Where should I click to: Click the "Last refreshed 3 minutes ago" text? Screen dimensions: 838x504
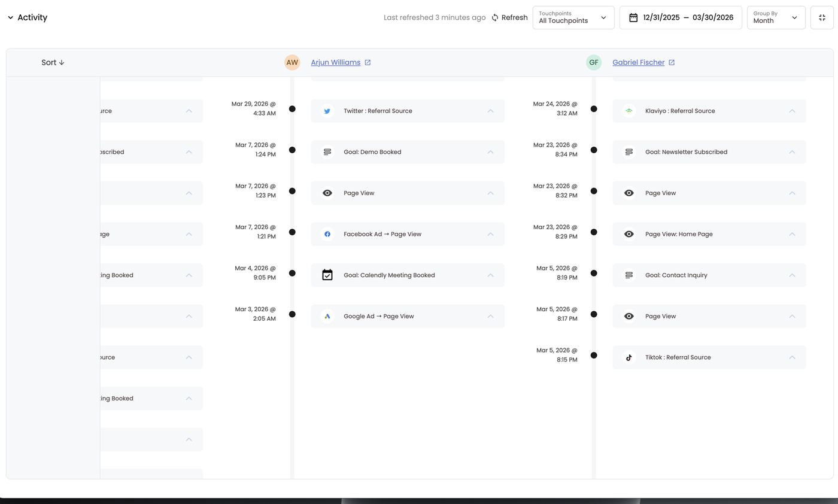pyautogui.click(x=435, y=17)
